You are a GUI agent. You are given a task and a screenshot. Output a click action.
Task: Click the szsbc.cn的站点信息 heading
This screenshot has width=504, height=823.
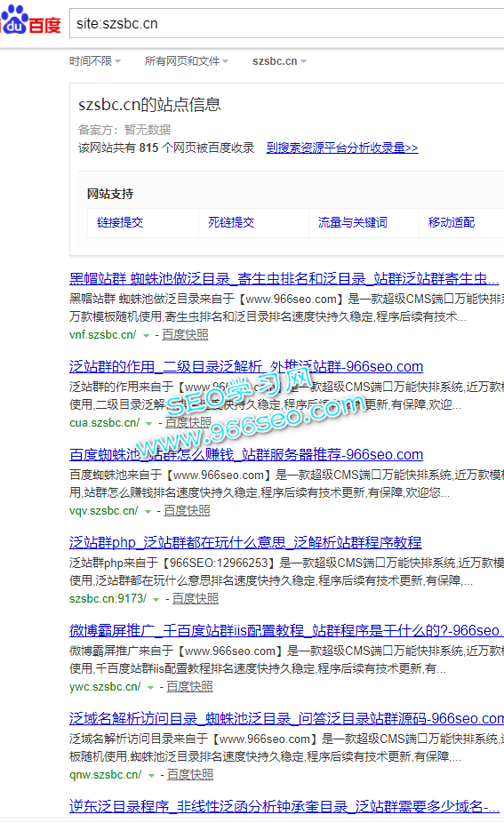149,105
